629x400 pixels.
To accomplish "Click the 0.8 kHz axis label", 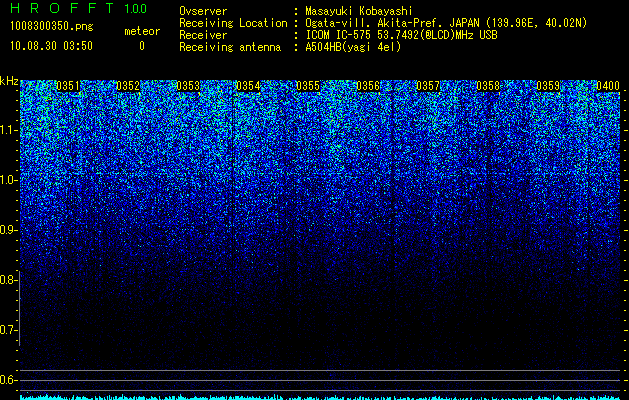I will coord(7,280).
